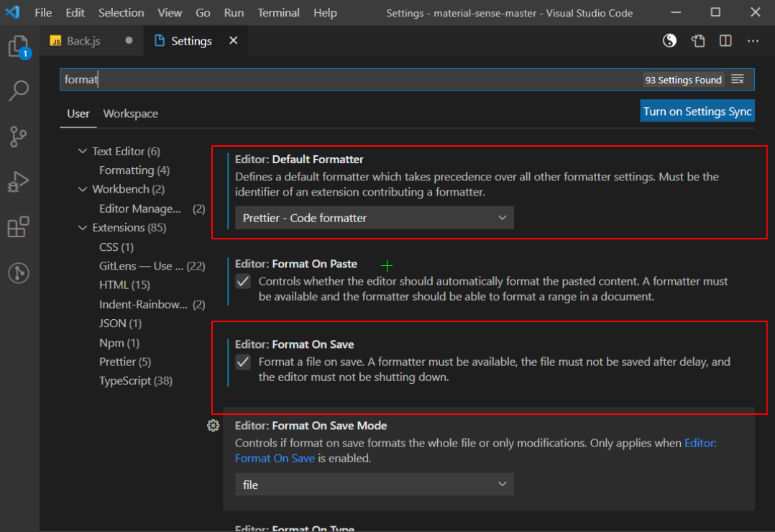Select GitLens (22) in settings tree
Screen dimensions: 775x532
click(x=152, y=266)
